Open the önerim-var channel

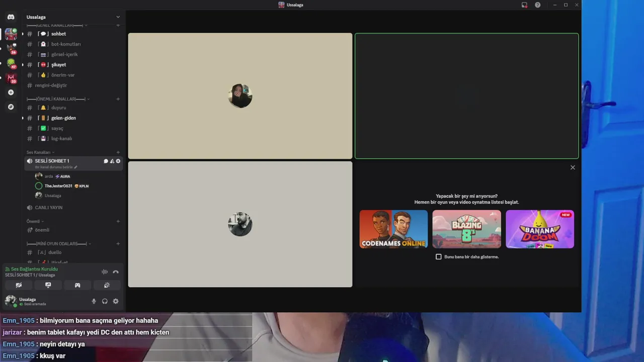tap(73, 75)
